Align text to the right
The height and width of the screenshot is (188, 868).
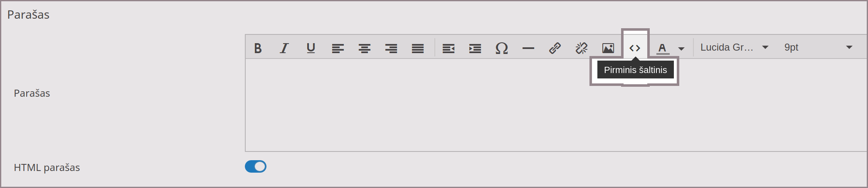(x=391, y=48)
